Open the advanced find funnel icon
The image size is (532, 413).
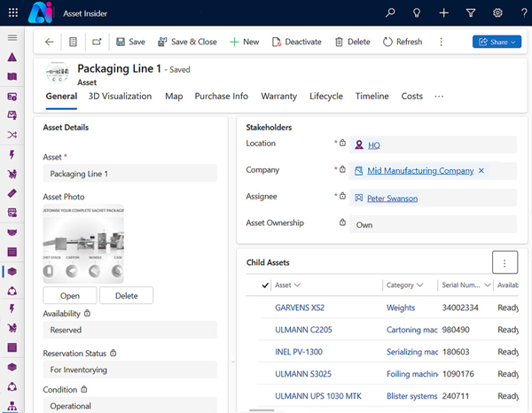471,13
